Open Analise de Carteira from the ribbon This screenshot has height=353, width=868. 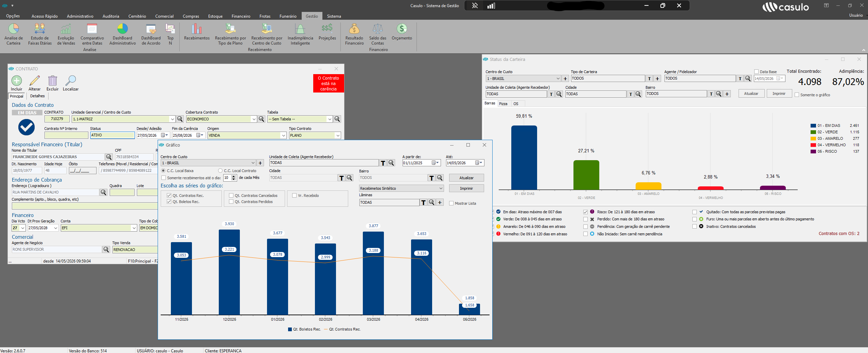(x=14, y=34)
